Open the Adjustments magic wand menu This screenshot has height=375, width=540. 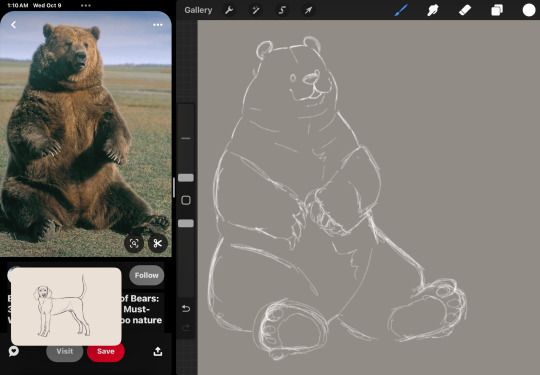click(256, 10)
